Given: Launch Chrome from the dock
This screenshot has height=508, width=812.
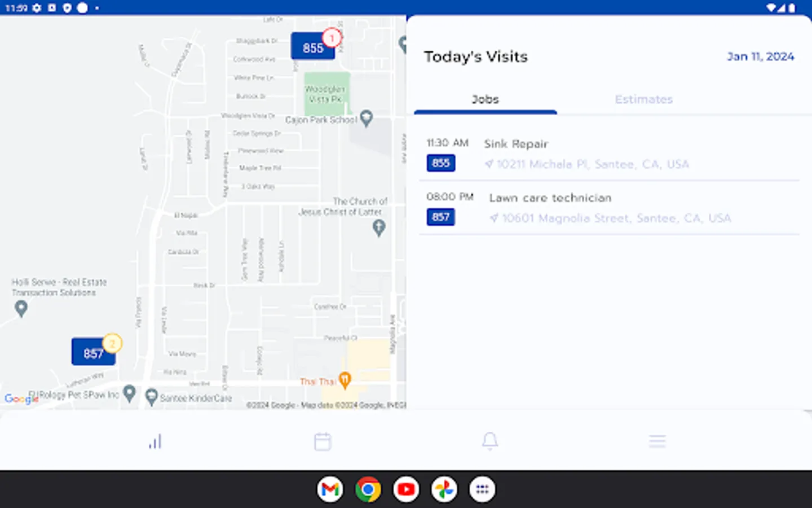Looking at the screenshot, I should [x=368, y=489].
